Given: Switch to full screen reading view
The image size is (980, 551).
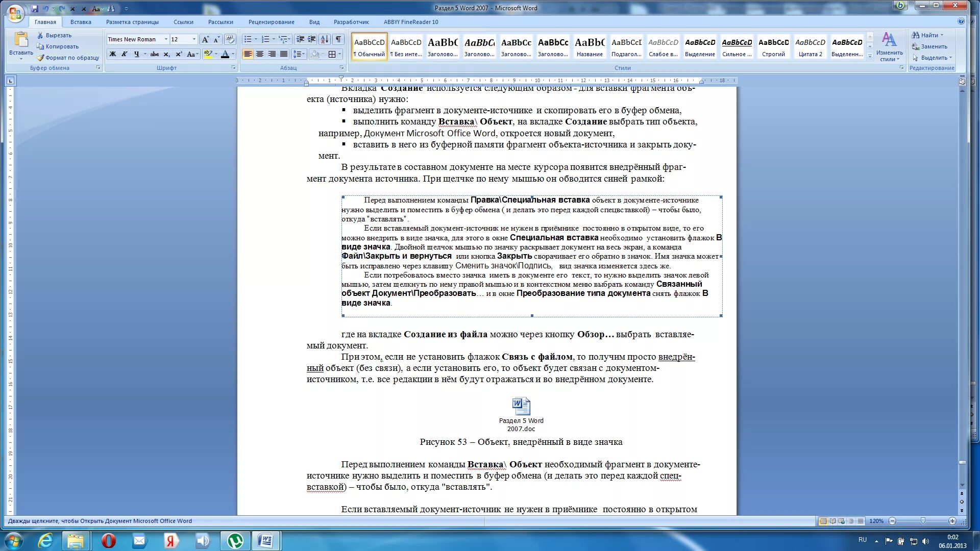Looking at the screenshot, I should click(x=832, y=521).
